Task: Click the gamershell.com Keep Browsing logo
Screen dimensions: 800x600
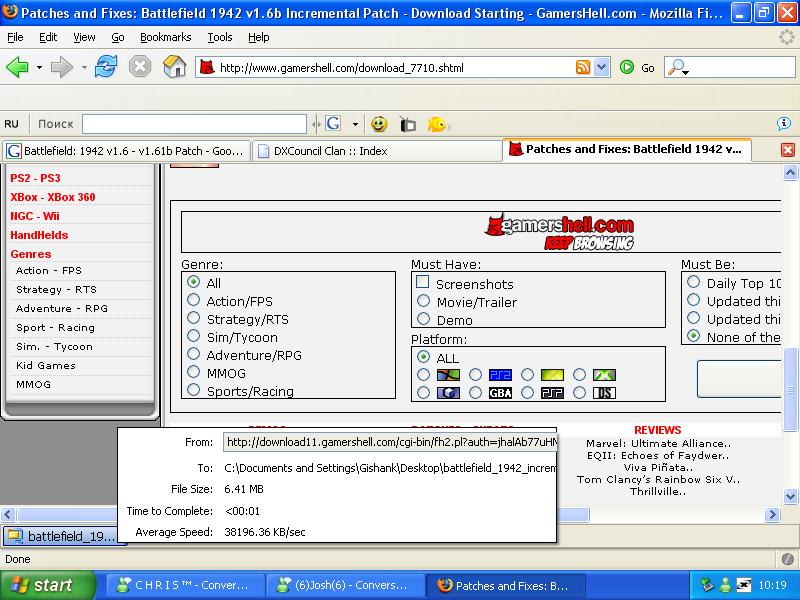Action: tap(560, 232)
